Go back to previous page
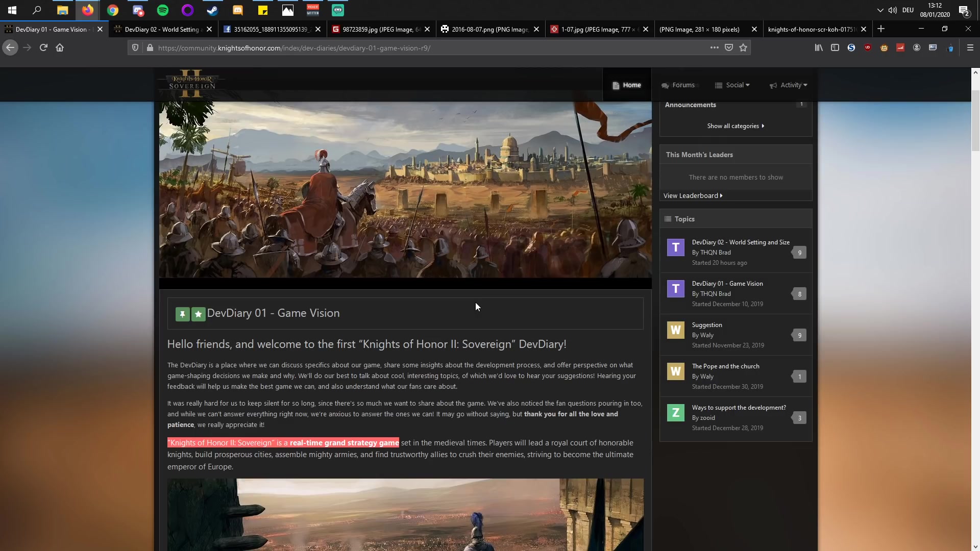The width and height of the screenshot is (980, 551). point(10,47)
